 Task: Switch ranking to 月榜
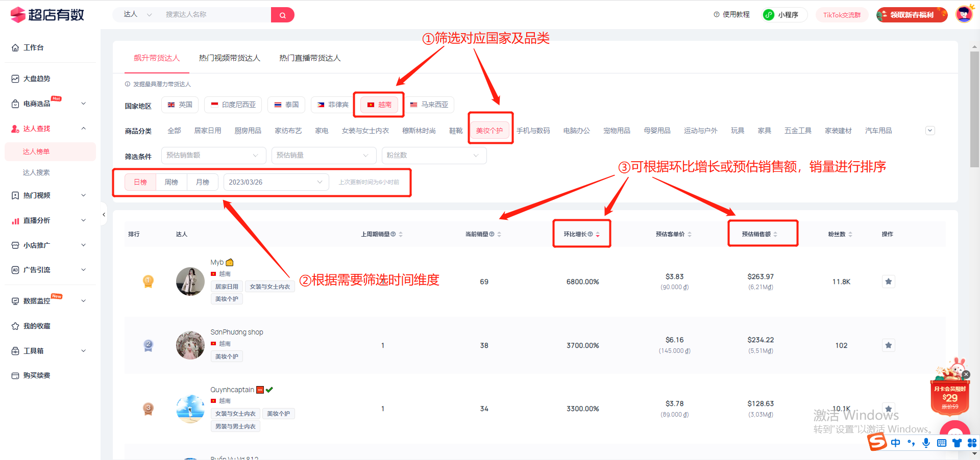(203, 182)
